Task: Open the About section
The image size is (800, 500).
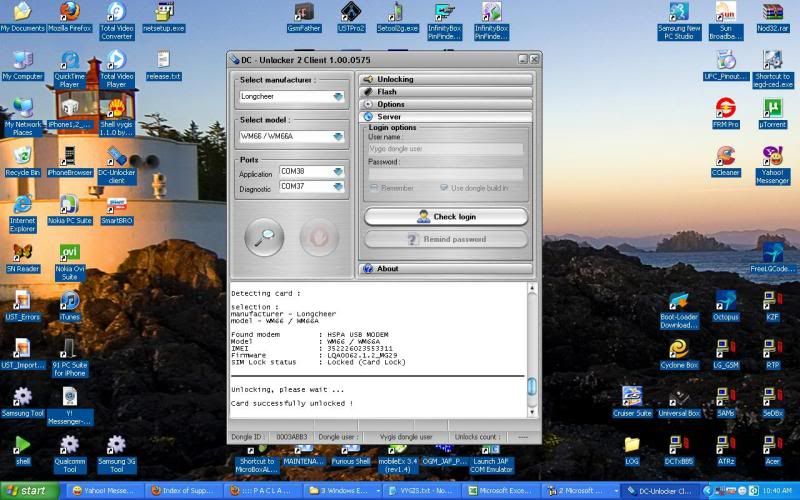Action: point(446,269)
